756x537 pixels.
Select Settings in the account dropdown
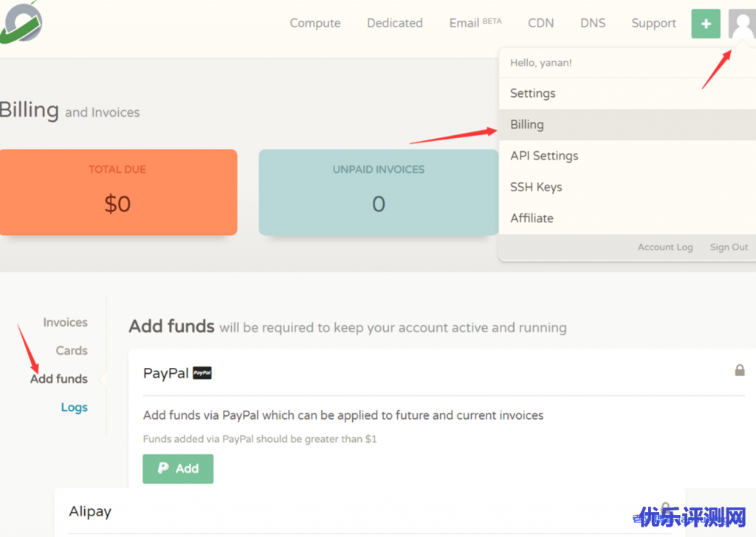point(533,94)
